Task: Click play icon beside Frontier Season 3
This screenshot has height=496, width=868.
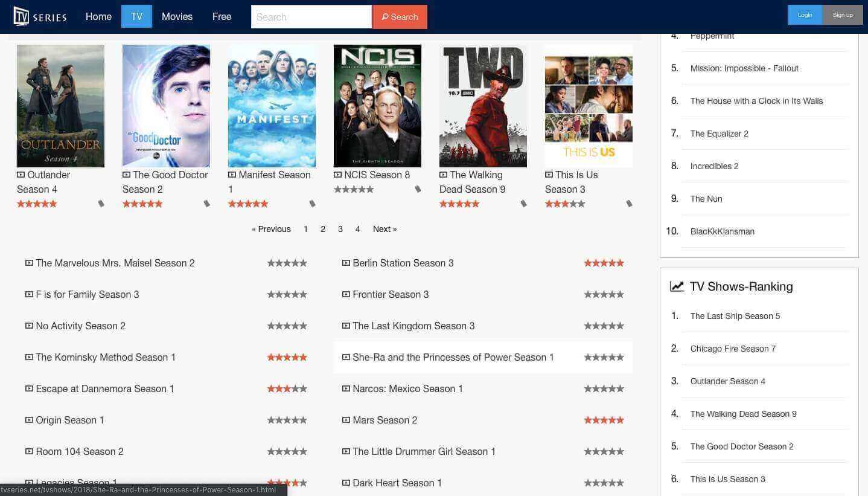Action: (346, 294)
